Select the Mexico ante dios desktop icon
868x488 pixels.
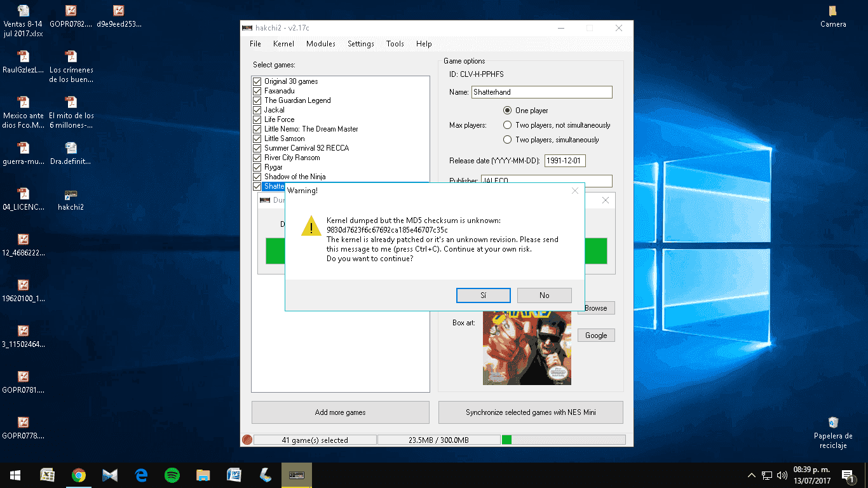(x=24, y=112)
